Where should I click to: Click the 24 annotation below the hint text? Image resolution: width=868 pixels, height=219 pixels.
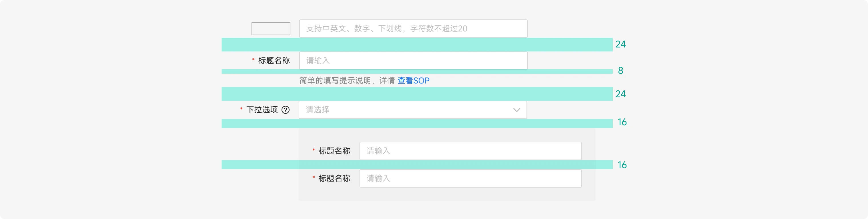tap(620, 94)
